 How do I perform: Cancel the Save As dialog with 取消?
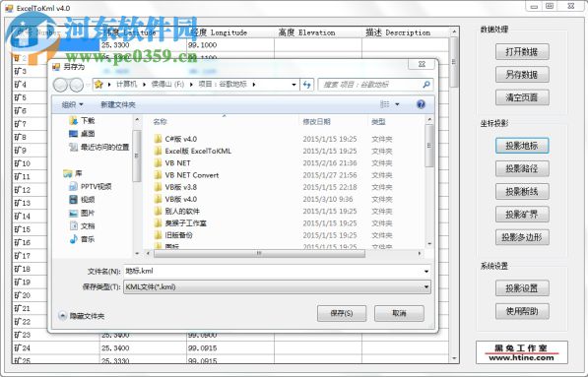click(x=399, y=313)
